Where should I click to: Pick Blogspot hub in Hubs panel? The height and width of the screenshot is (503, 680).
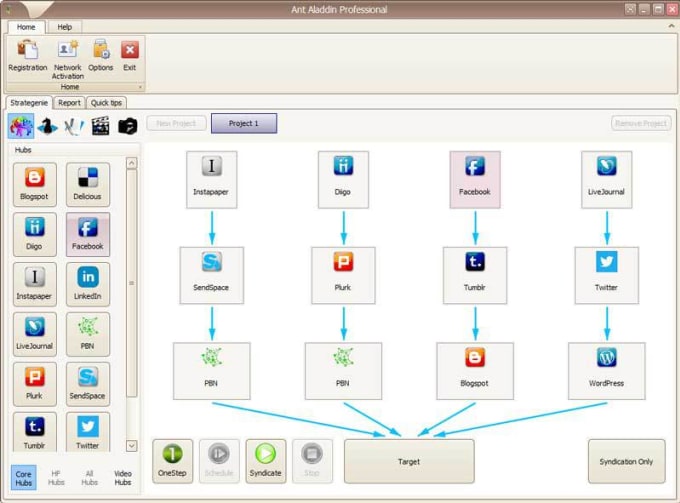tap(35, 184)
